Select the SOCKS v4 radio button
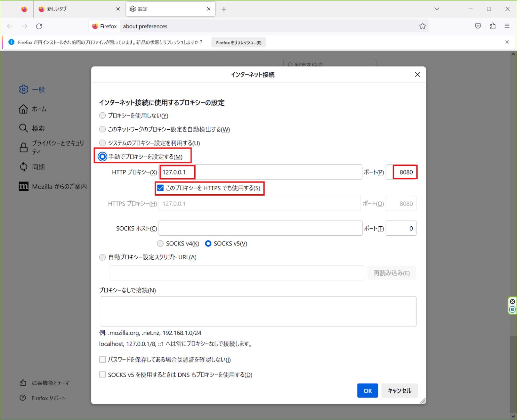Image resolution: width=517 pixels, height=420 pixels. [x=160, y=243]
